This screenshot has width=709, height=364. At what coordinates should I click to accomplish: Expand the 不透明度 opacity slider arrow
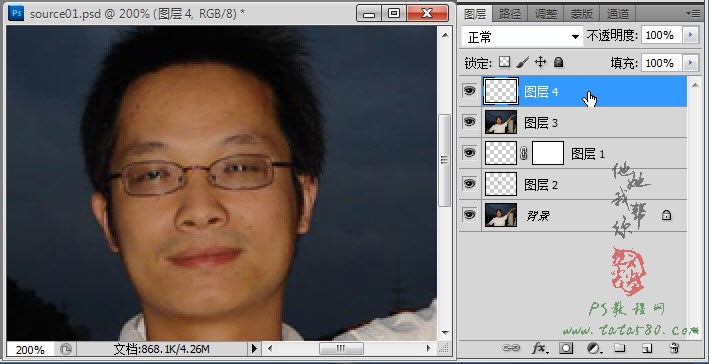pos(690,35)
